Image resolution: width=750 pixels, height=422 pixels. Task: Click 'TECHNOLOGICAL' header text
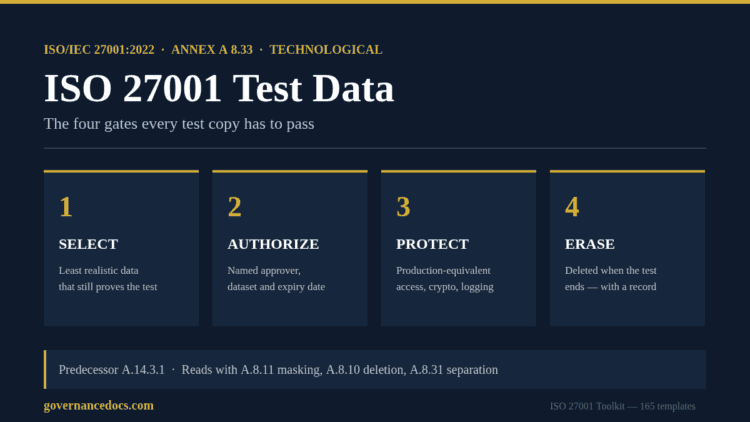[326, 50]
